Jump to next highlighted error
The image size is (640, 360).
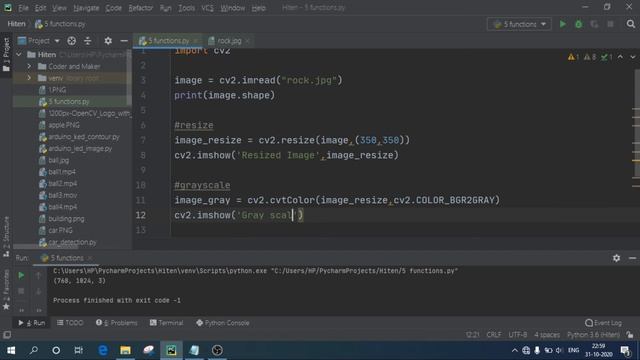point(633,57)
